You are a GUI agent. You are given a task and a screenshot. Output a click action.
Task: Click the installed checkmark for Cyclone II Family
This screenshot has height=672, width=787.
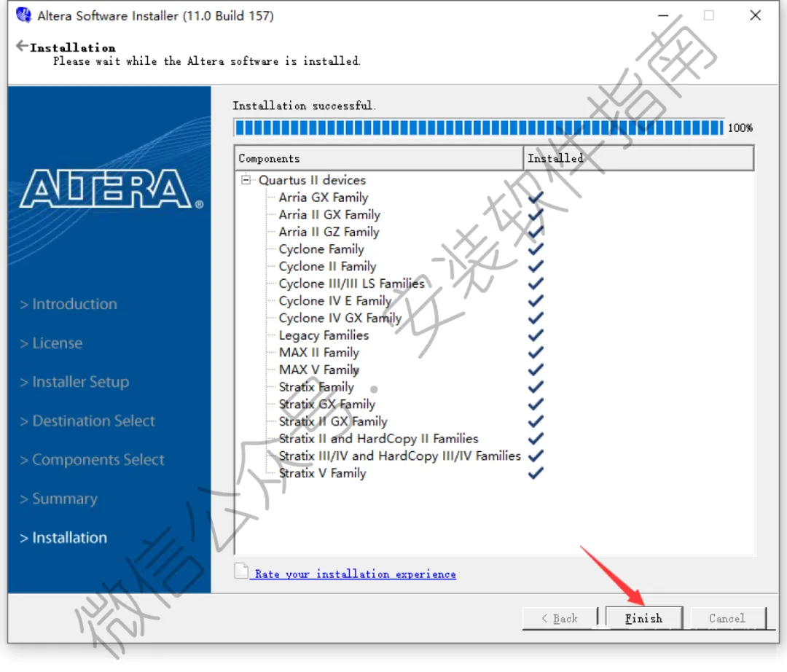coord(536,266)
